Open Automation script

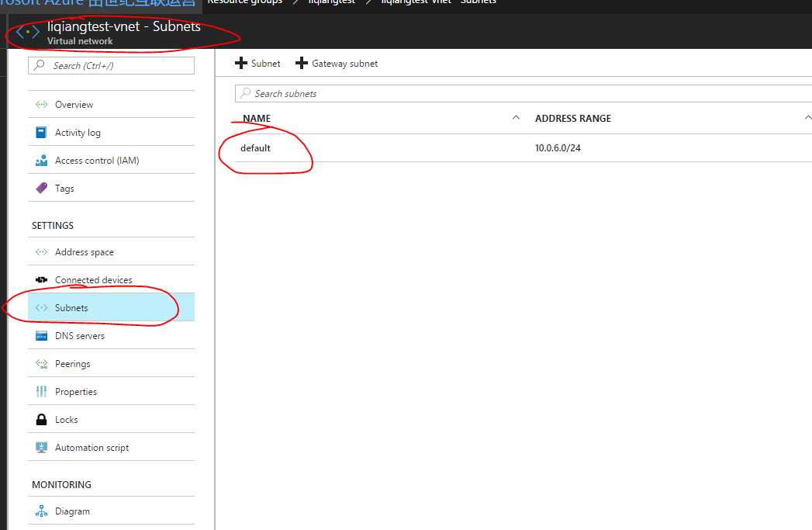point(112,448)
